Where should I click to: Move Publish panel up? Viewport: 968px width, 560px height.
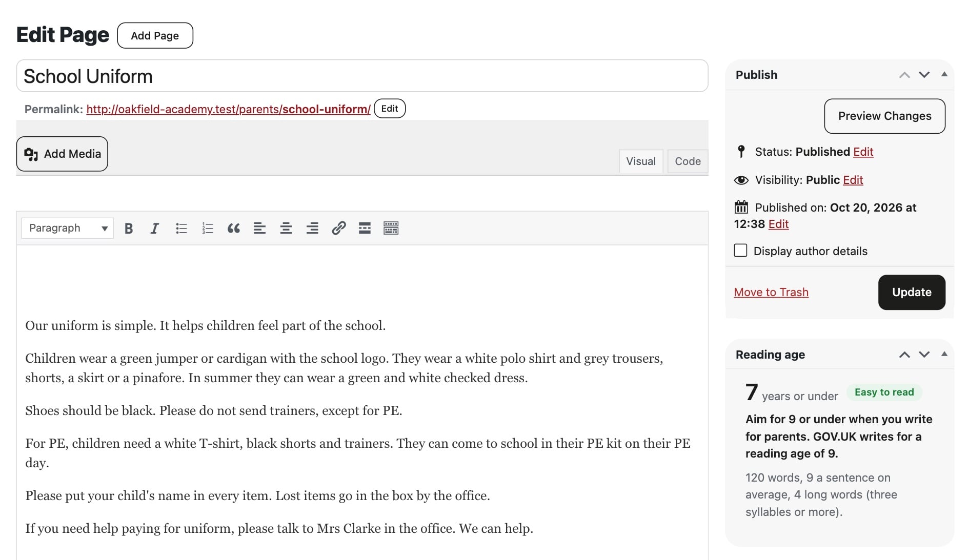(904, 75)
